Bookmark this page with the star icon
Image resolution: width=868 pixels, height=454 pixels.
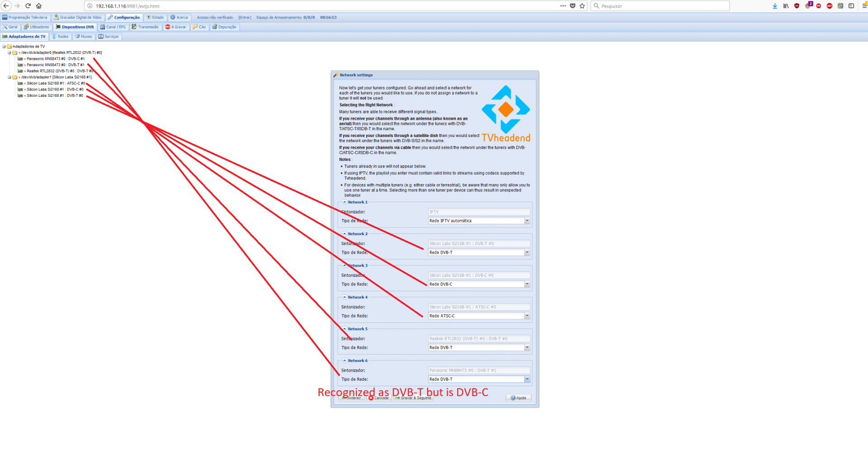pyautogui.click(x=582, y=6)
